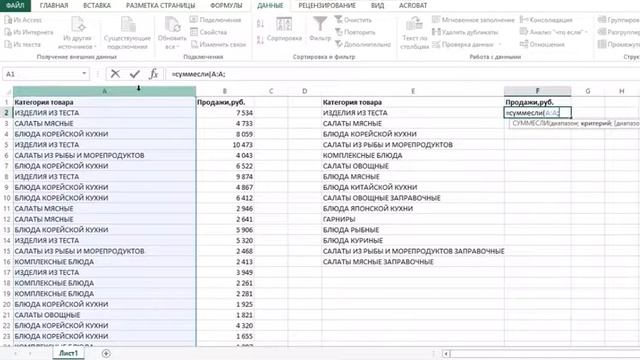Select column C header
The width and height of the screenshot is (640, 360).
coord(271,91)
